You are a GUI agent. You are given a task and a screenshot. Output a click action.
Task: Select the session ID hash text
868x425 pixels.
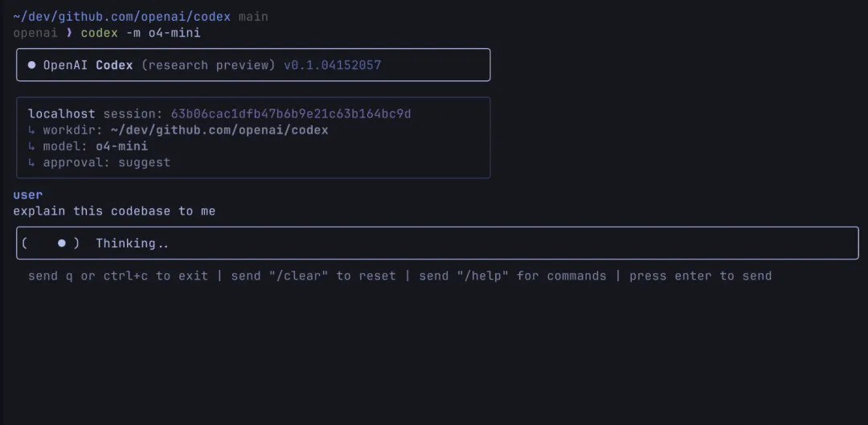(x=291, y=114)
